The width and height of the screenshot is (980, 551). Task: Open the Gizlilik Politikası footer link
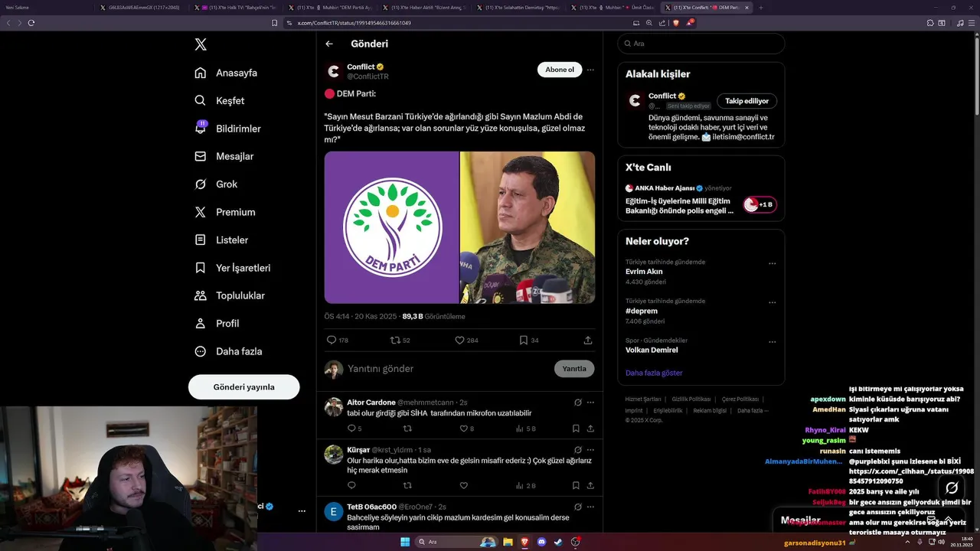click(691, 399)
